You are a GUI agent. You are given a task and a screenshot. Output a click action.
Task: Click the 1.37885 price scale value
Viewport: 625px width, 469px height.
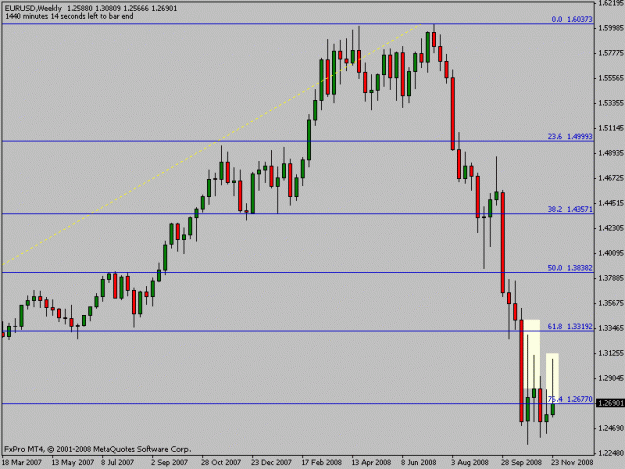(611, 278)
